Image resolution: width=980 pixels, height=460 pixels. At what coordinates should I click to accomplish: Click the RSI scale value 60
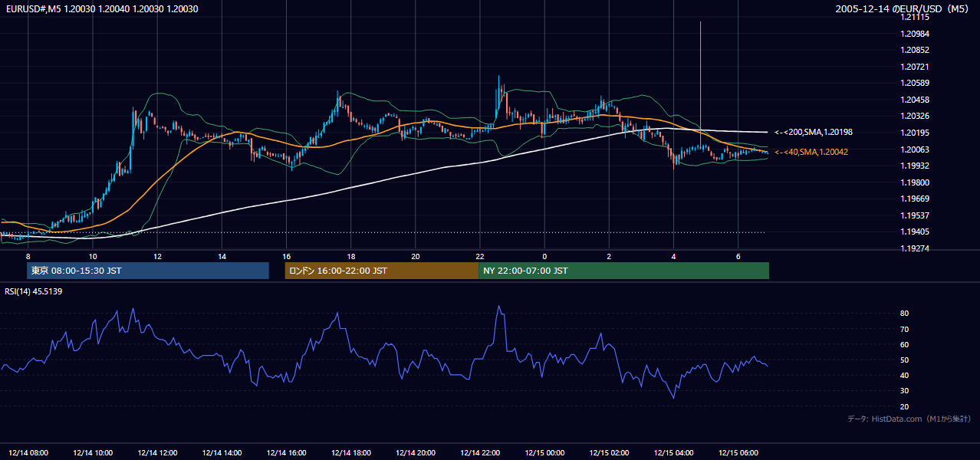coord(905,344)
